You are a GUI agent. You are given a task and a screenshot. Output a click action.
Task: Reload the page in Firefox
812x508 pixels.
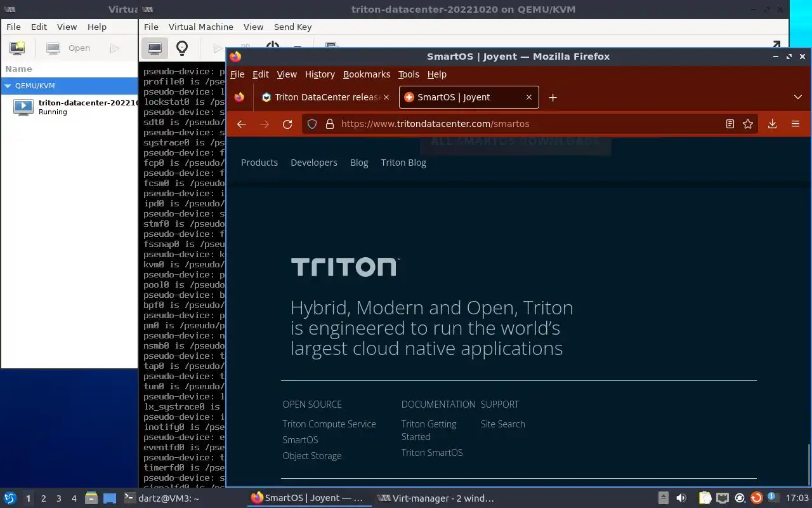(287, 124)
